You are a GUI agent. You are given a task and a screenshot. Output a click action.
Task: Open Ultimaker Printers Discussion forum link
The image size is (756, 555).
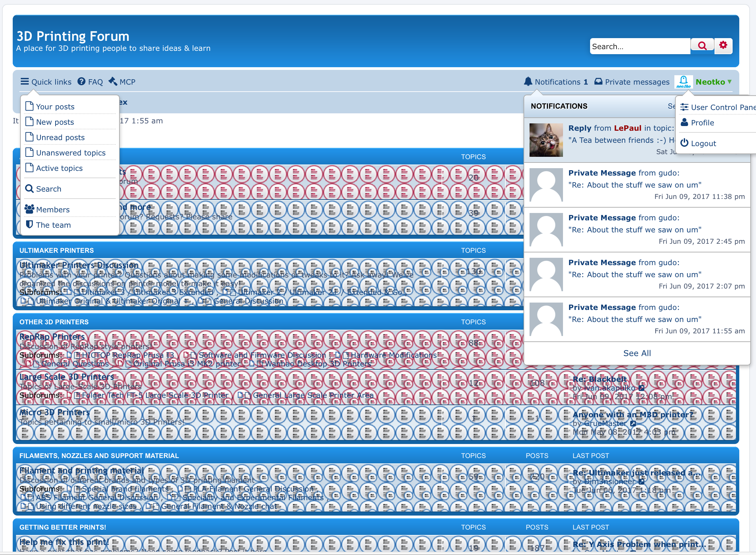(79, 265)
